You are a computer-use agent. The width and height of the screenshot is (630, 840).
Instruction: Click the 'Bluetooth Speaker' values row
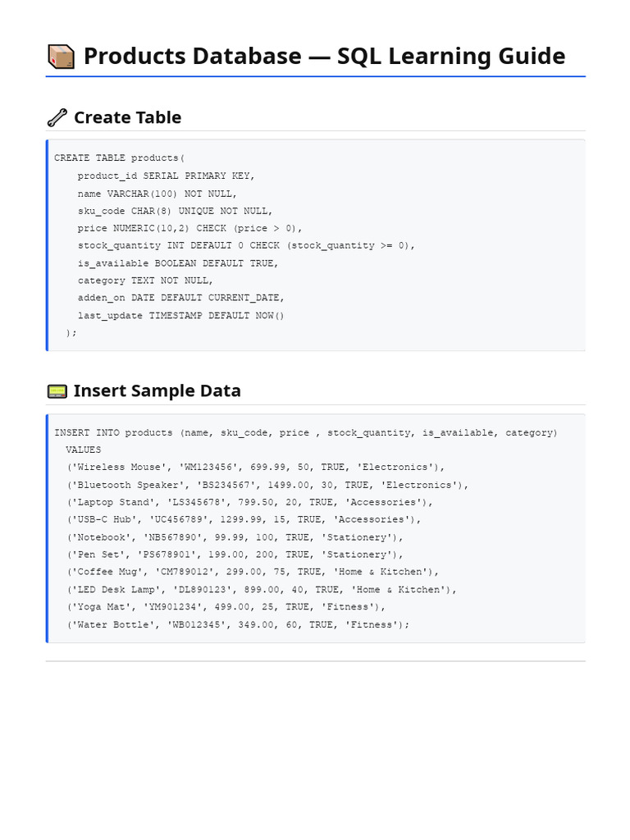click(267, 485)
